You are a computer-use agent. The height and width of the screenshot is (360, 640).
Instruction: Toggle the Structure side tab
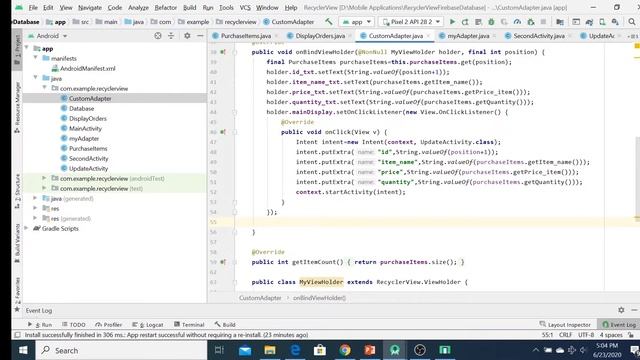17,191
